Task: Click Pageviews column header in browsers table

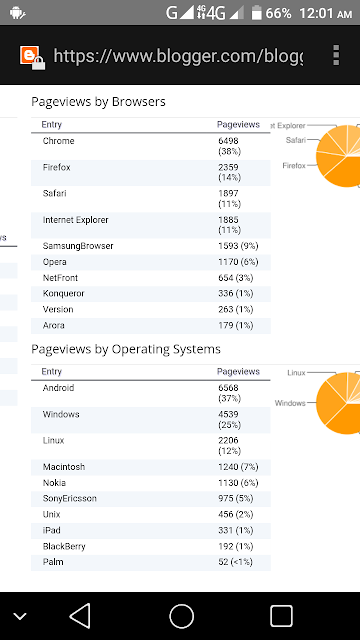Action: coord(238,124)
